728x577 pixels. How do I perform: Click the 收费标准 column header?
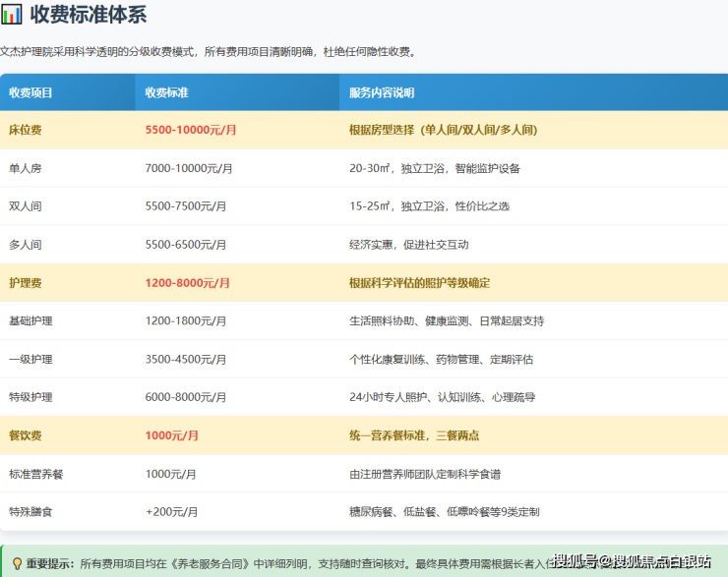(166, 92)
